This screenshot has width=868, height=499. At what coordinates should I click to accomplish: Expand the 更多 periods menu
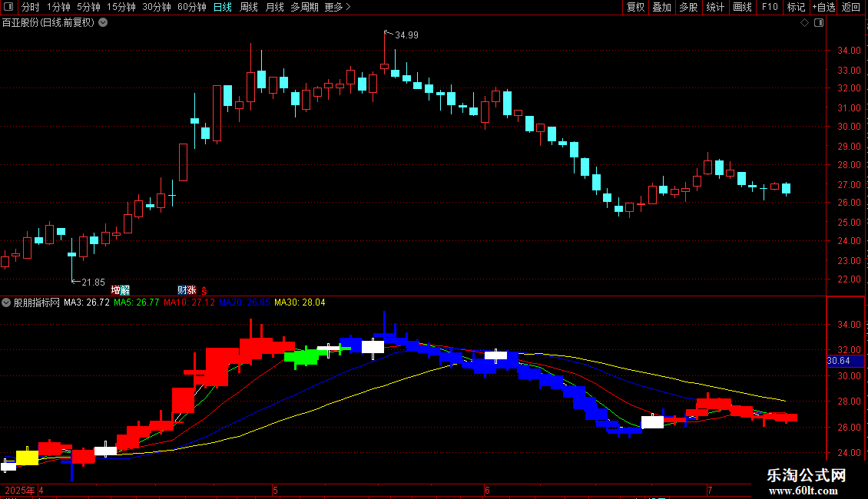tap(337, 7)
